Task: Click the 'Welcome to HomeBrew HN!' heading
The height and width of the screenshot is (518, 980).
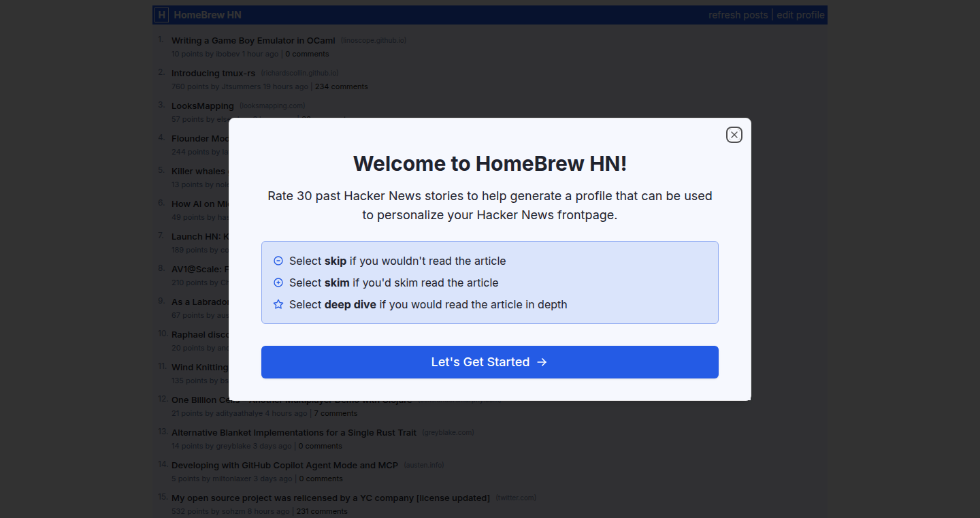Action: [x=490, y=163]
